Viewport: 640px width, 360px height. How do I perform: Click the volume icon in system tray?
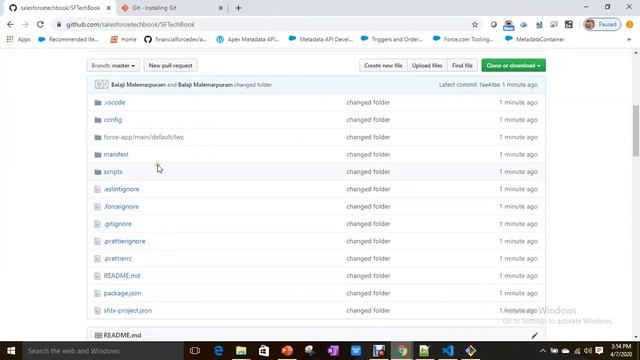pyautogui.click(x=588, y=351)
